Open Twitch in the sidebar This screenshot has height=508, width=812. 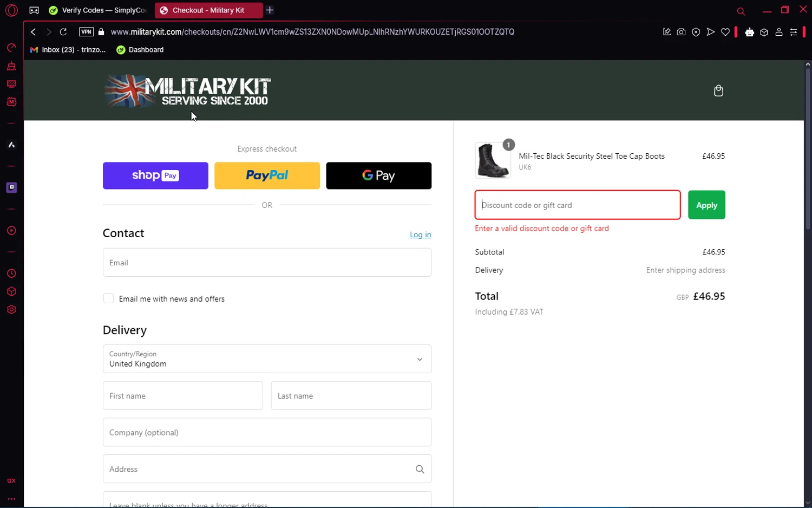pos(11,187)
